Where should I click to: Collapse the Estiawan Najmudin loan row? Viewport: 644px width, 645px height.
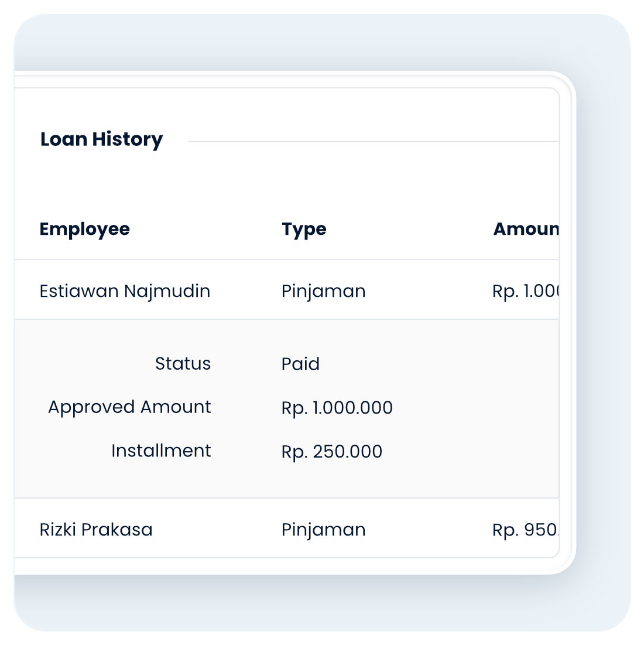pyautogui.click(x=125, y=291)
